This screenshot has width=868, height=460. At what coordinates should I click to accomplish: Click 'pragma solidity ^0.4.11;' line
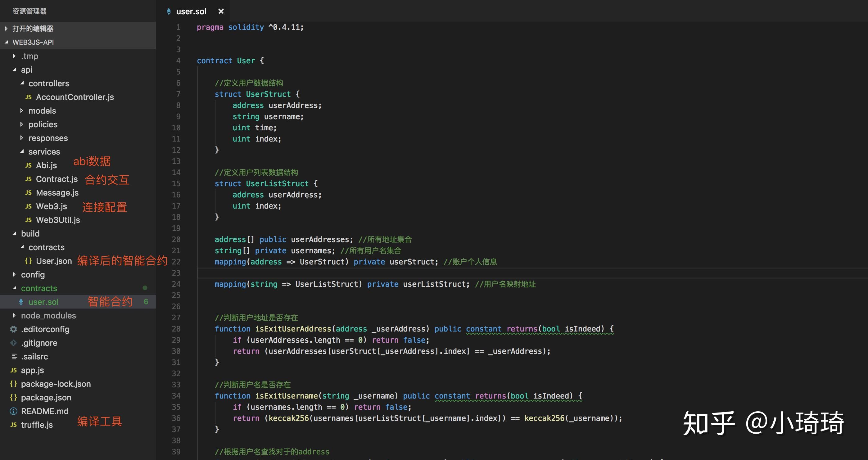click(x=250, y=27)
